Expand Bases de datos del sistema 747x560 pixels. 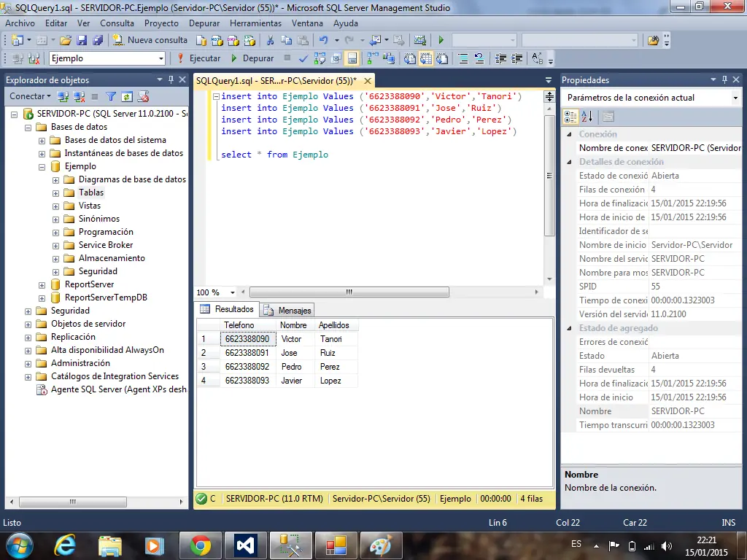[x=42, y=141]
